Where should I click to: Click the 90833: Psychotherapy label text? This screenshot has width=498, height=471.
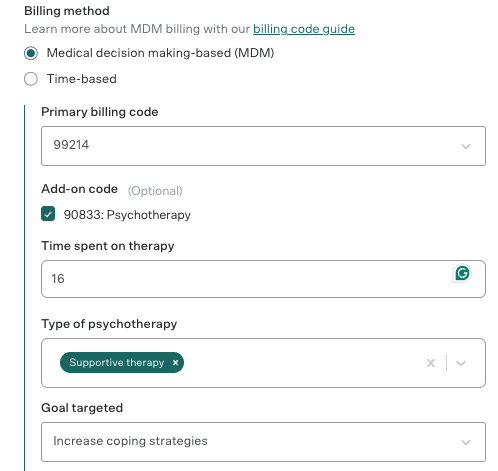(x=127, y=215)
